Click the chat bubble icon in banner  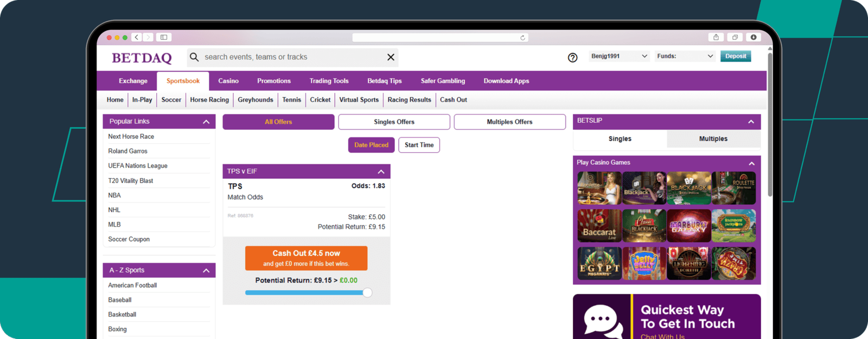coord(603,321)
